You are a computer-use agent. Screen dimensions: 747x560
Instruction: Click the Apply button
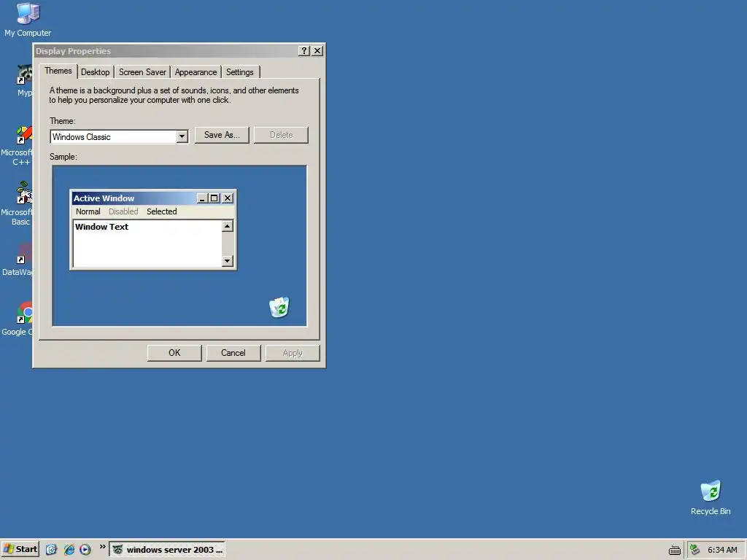click(x=293, y=353)
